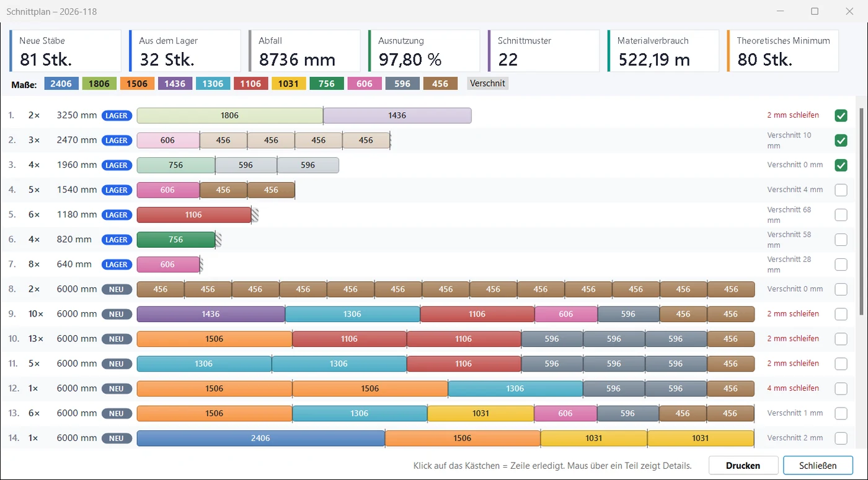This screenshot has height=480, width=868.
Task: Click the LAGER badge in row 5
Action: [117, 215]
